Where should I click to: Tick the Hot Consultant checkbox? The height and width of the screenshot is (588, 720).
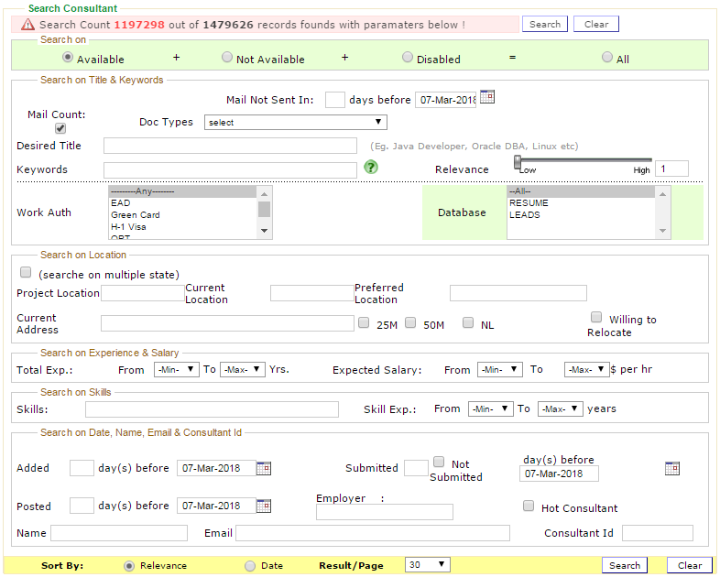529,506
